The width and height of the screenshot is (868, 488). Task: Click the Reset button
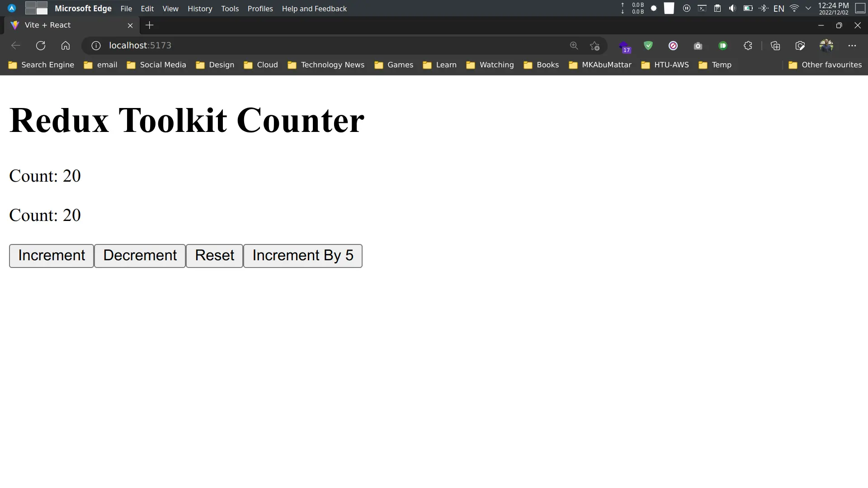tap(214, 256)
